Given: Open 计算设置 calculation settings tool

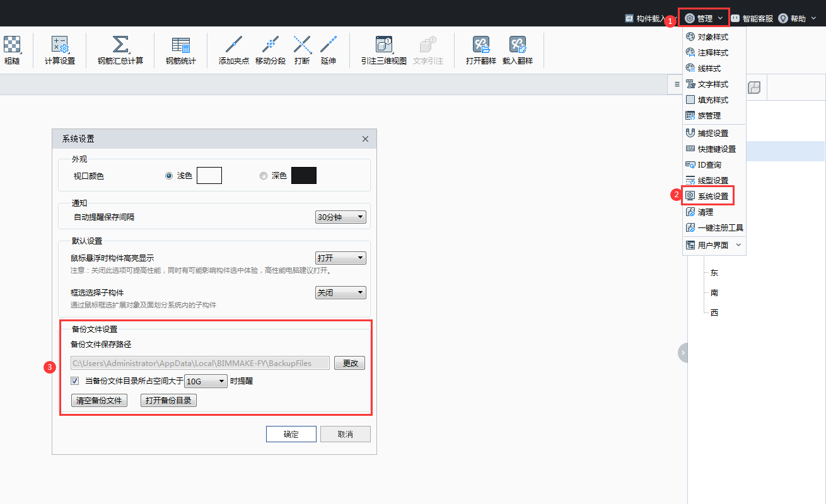Looking at the screenshot, I should [60, 50].
